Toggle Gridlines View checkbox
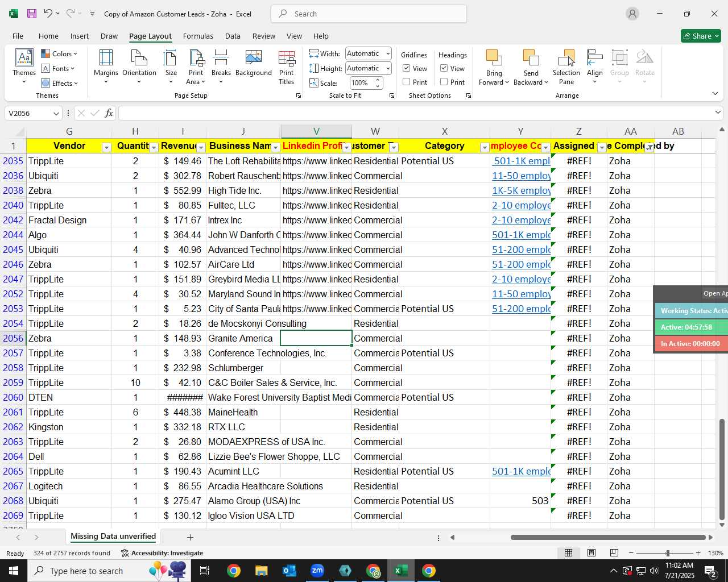Viewport: 728px width, 582px height. pos(407,68)
